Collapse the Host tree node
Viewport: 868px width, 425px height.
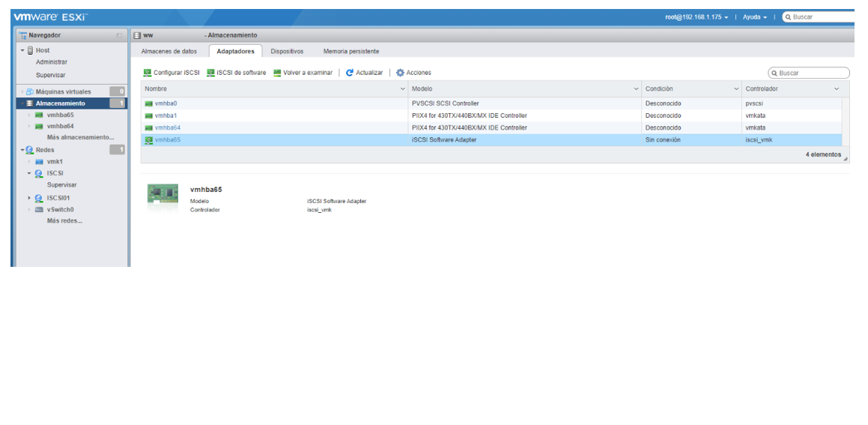tap(22, 50)
